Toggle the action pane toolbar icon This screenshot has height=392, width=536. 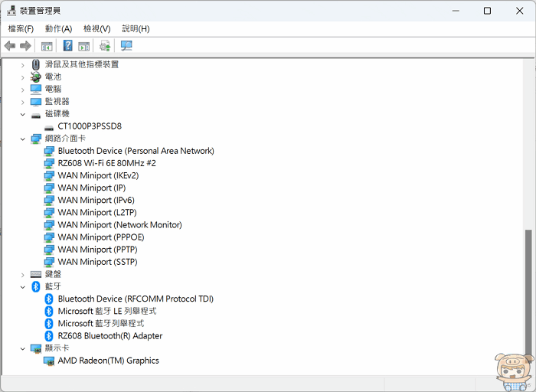click(83, 46)
